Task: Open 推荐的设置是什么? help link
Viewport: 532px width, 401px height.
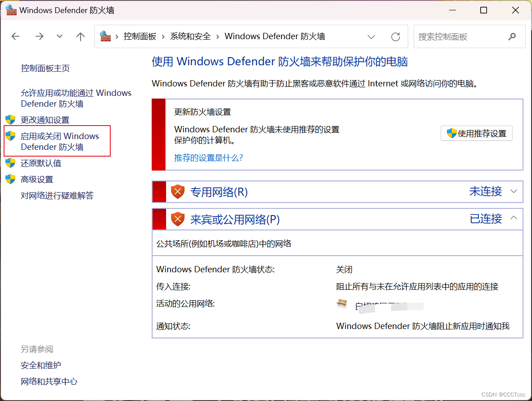Action: tap(208, 158)
